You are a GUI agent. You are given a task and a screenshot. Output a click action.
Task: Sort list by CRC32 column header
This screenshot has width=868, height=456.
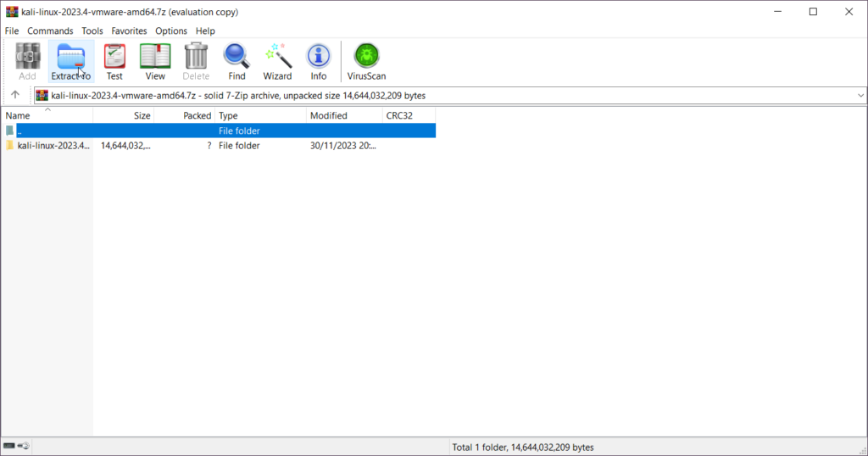pyautogui.click(x=409, y=115)
